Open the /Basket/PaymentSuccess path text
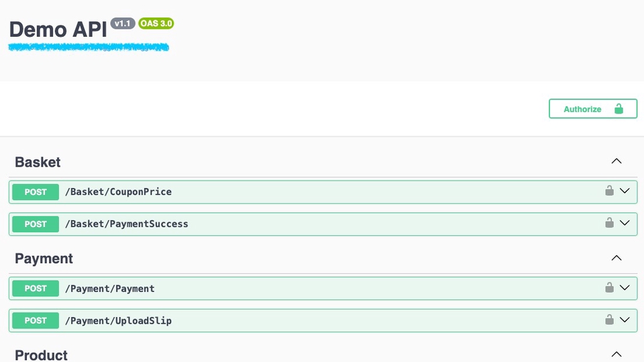 pyautogui.click(x=126, y=224)
